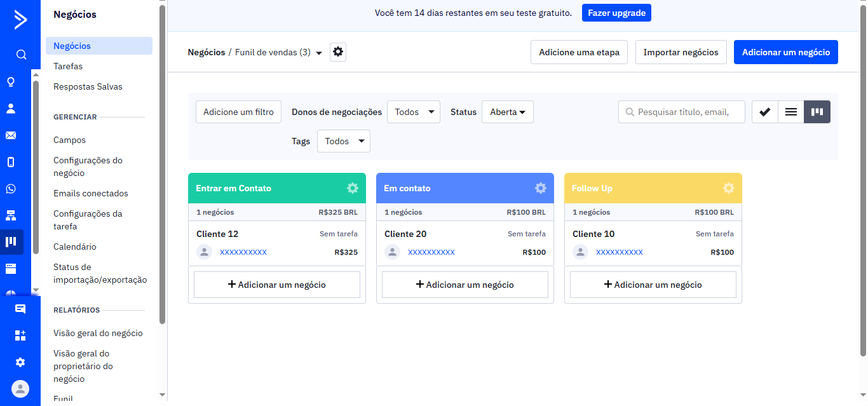Click the settings gear on the Funil de vendas header
The width and height of the screenshot is (868, 406).
[337, 52]
